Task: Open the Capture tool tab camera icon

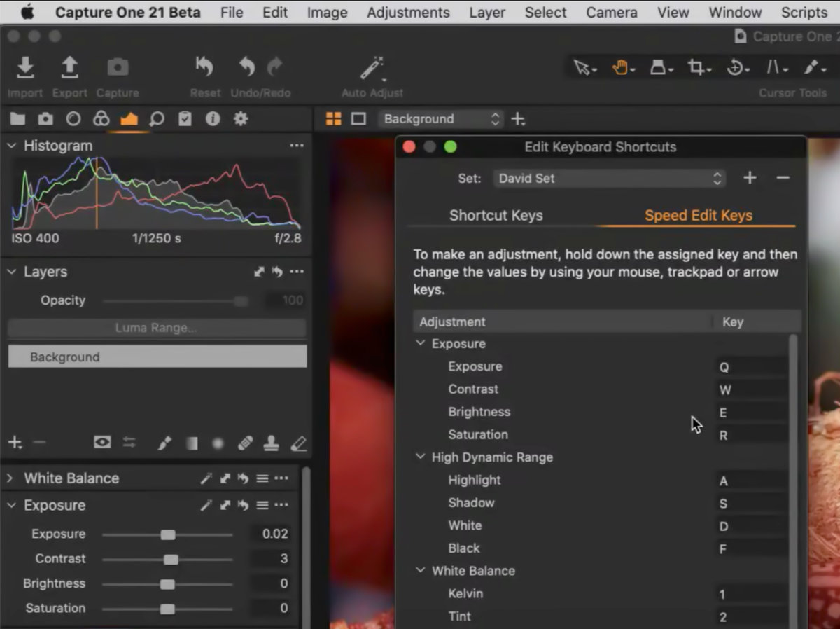Action: coord(45,119)
